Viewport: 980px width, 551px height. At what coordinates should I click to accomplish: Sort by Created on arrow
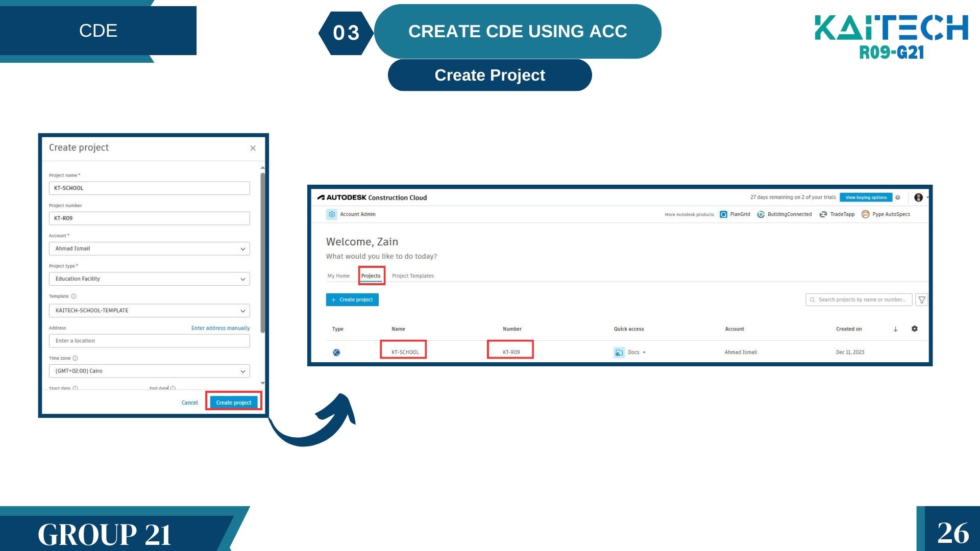895,329
